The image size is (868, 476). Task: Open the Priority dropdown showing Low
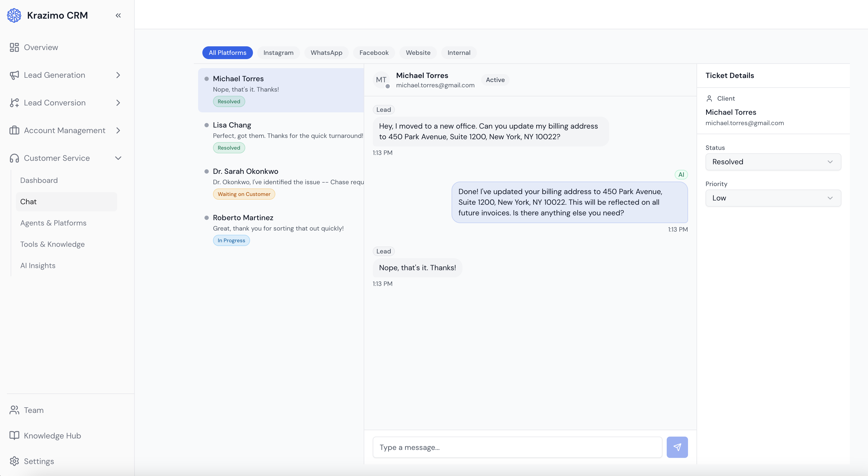(x=773, y=198)
